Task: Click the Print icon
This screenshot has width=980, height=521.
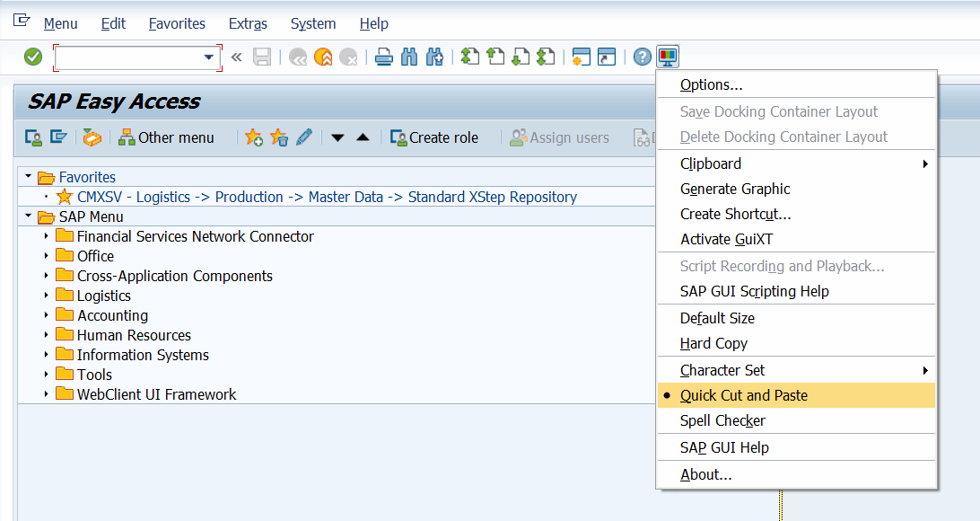Action: [x=384, y=57]
